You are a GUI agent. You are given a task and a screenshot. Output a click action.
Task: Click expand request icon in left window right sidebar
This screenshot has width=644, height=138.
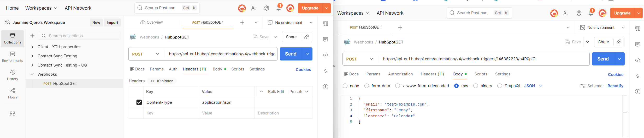click(326, 71)
